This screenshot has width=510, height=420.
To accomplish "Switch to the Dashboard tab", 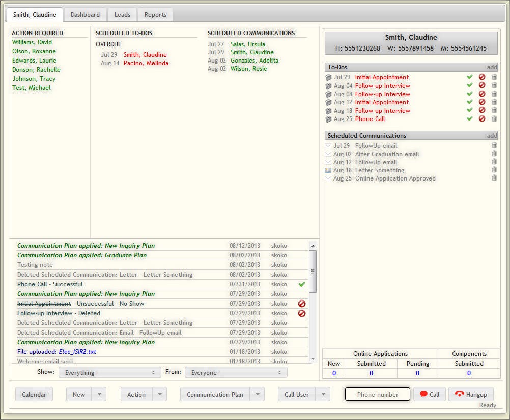I will coord(85,15).
